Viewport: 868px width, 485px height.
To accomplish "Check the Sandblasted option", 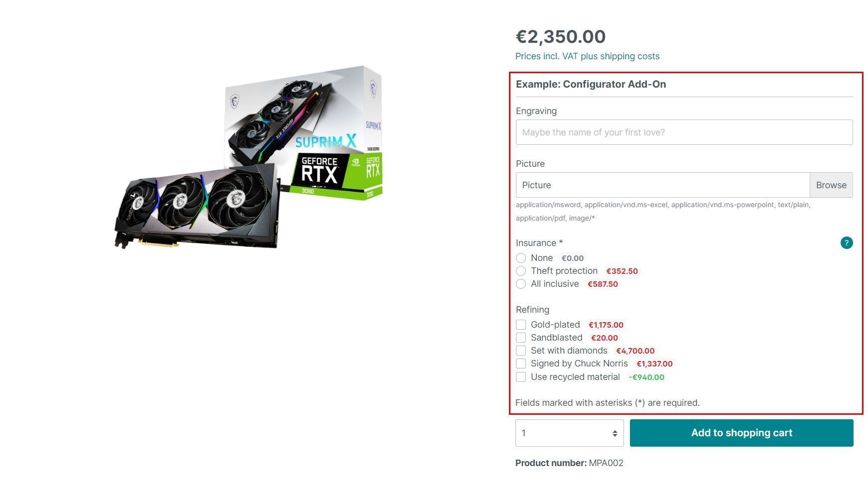I will (521, 338).
